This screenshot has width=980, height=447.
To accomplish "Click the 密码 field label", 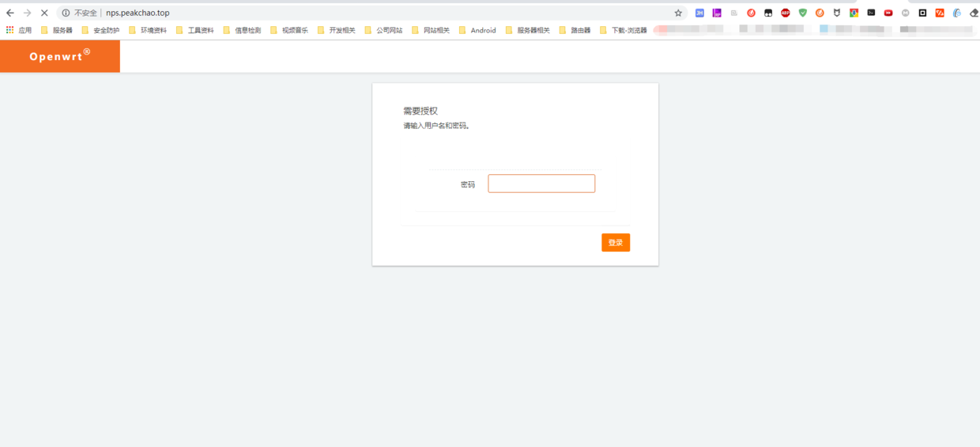I will (468, 184).
